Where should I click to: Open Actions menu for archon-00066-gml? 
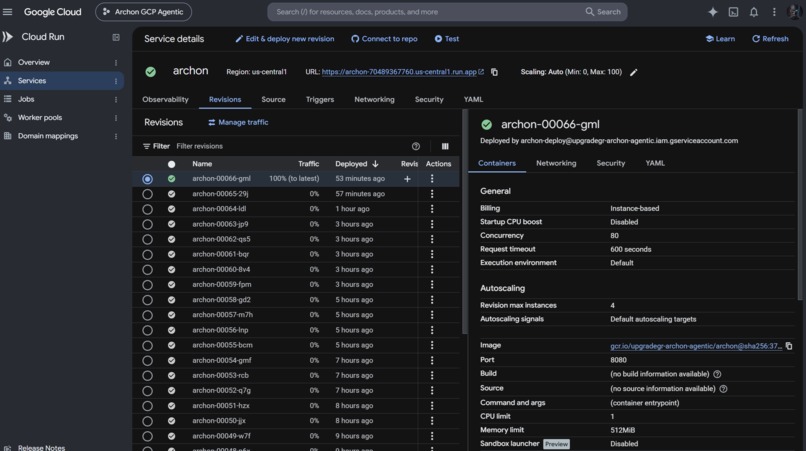432,178
